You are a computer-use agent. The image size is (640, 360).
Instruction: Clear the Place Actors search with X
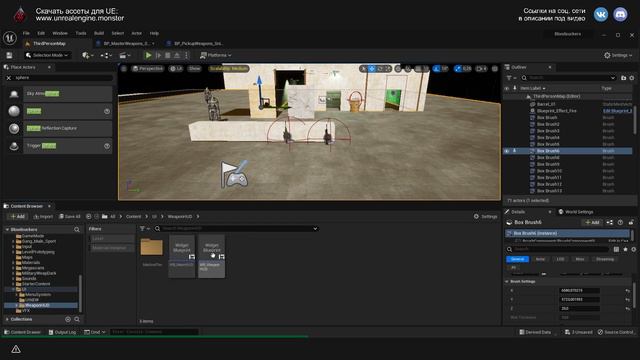[x=9, y=78]
